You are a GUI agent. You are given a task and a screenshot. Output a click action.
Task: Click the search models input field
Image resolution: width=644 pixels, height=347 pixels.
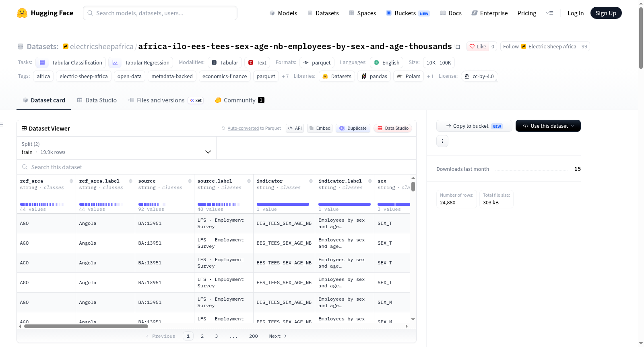(160, 13)
